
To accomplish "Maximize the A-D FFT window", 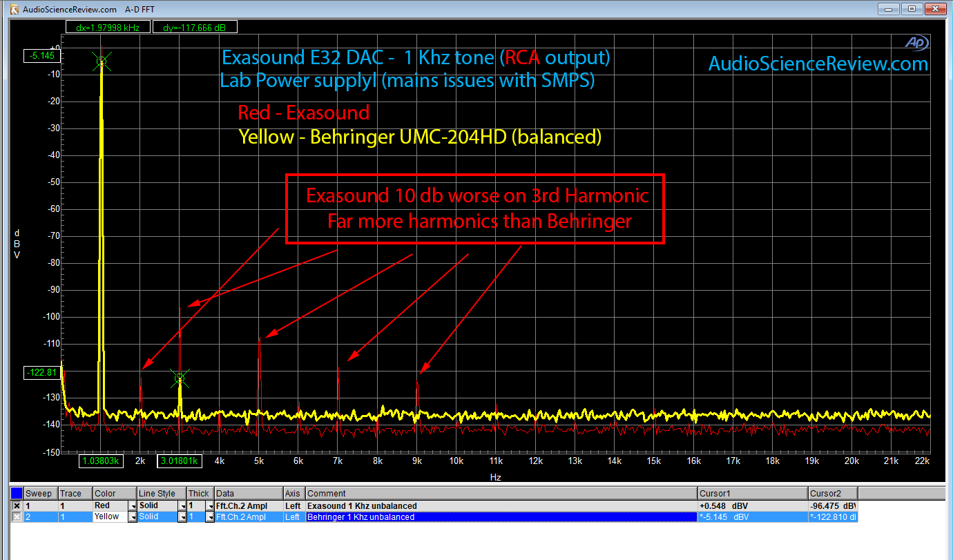I will [911, 9].
